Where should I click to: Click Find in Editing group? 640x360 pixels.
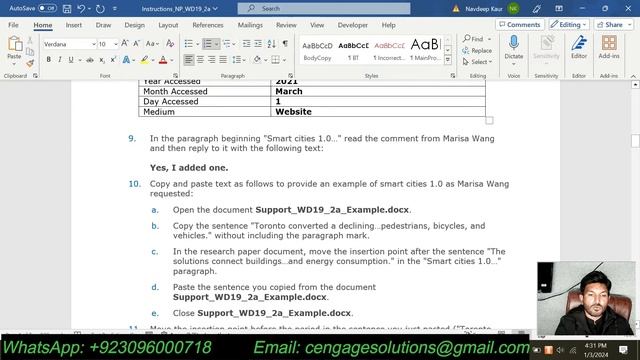click(x=473, y=39)
